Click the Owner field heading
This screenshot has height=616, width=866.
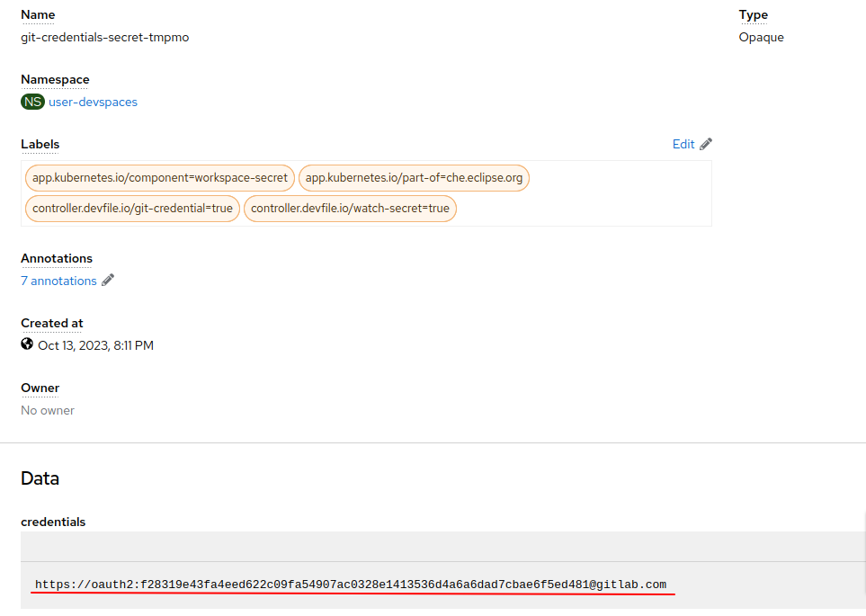[40, 388]
